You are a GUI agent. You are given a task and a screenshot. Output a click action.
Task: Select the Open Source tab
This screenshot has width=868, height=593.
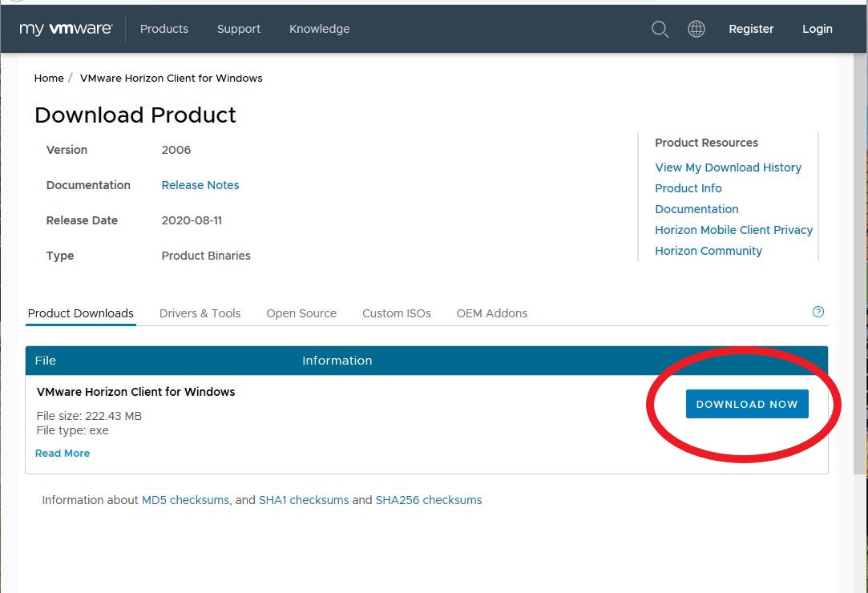301,313
